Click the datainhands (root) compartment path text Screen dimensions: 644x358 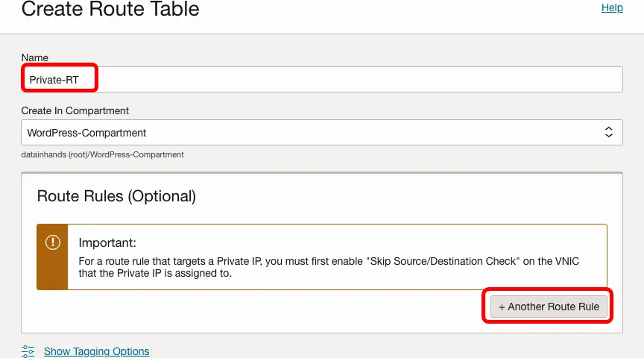[x=102, y=154]
